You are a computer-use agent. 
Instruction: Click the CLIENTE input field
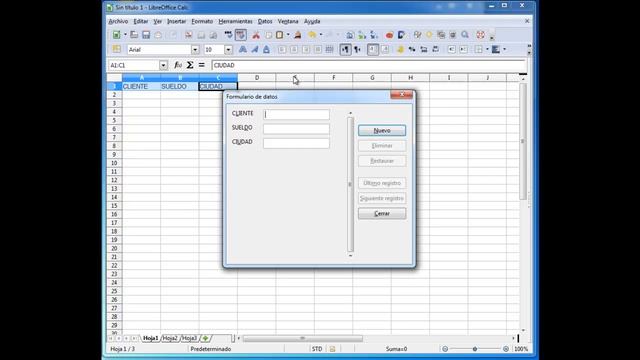click(x=296, y=114)
